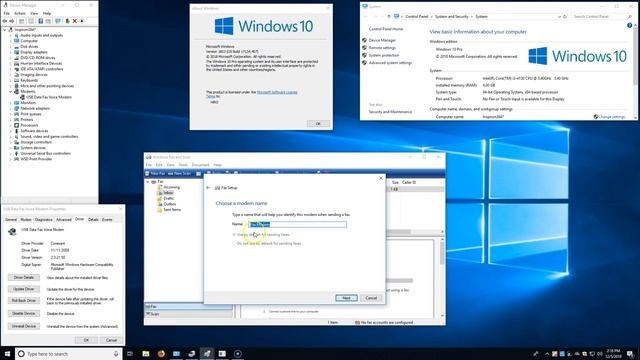640x360 pixels.
Task: Click the Driver Details button
Action: click(24, 278)
